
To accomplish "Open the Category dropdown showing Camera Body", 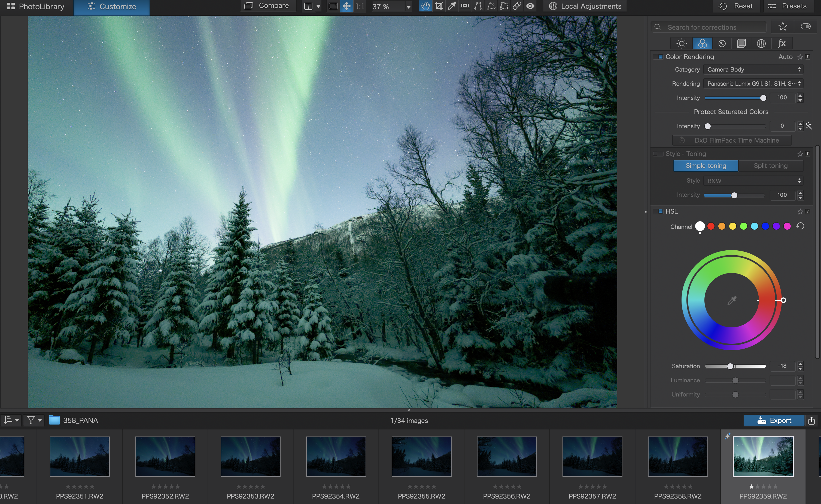I will (753, 69).
